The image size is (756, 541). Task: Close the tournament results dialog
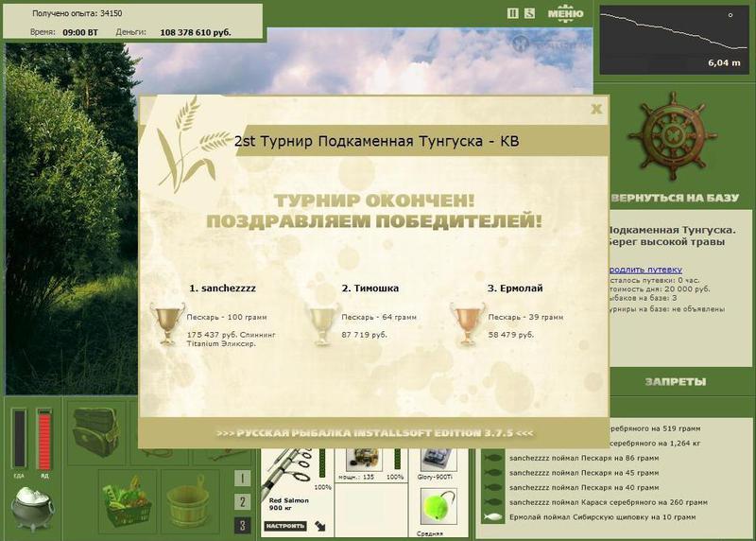pos(596,109)
